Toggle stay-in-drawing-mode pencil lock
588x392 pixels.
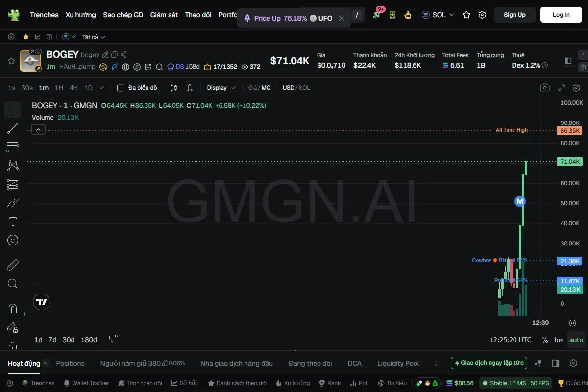[13, 327]
